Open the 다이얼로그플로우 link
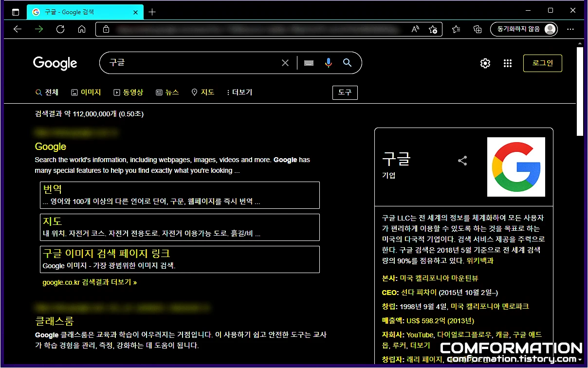Image resolution: width=588 pixels, height=368 pixels. (464, 334)
